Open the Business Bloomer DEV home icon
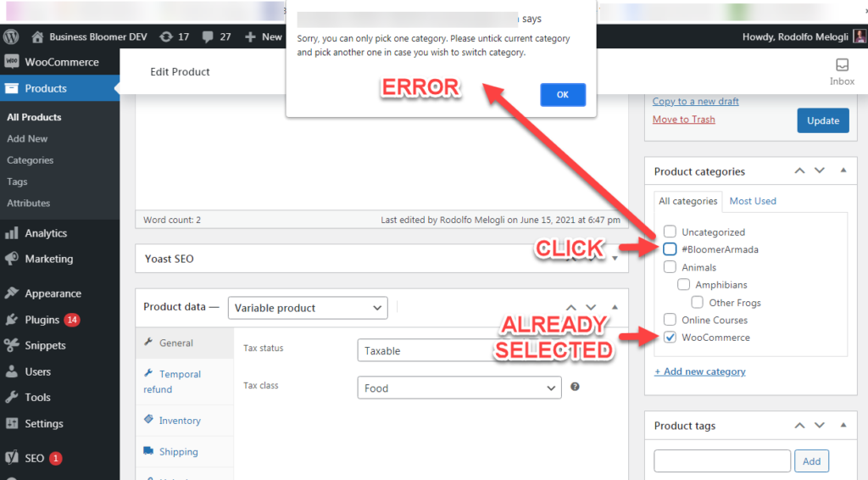 tap(37, 37)
